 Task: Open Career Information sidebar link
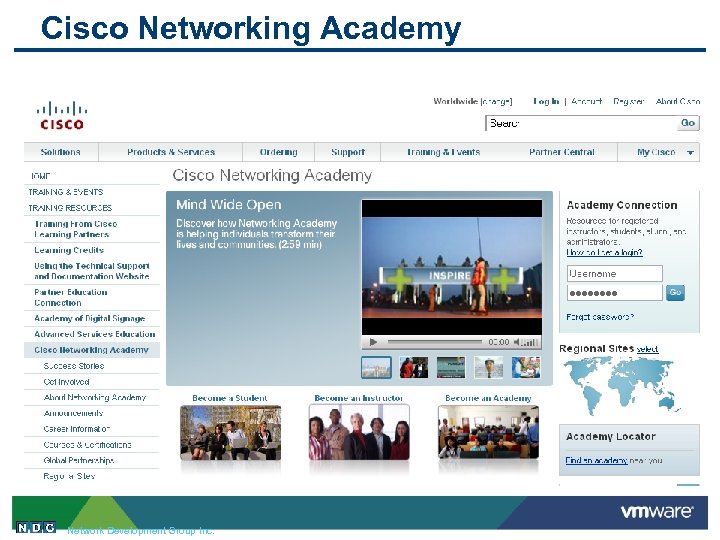[x=77, y=429]
